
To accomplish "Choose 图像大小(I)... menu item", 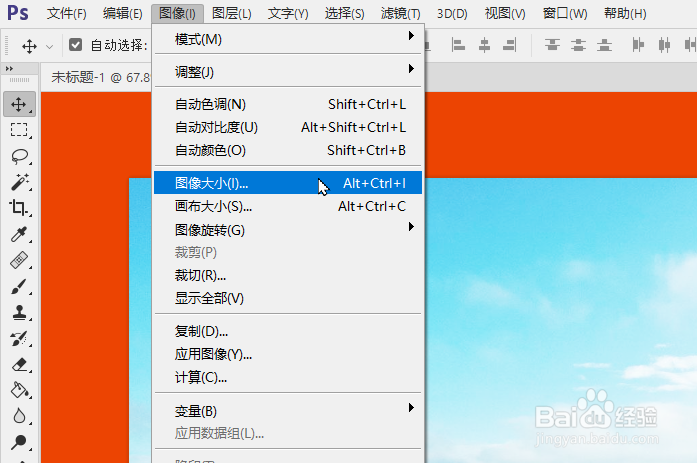I will coord(288,183).
